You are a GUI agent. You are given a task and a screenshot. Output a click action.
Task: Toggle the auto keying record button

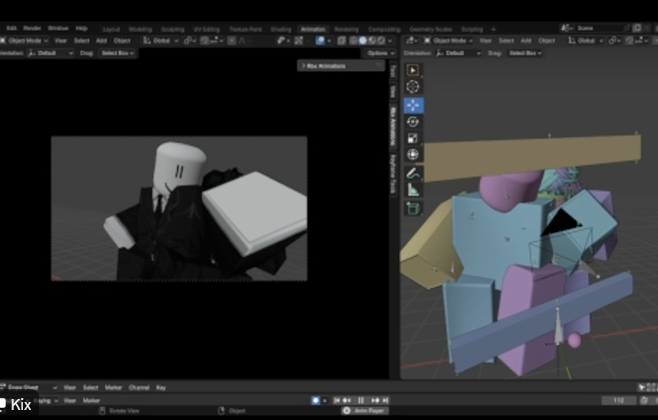(x=316, y=400)
